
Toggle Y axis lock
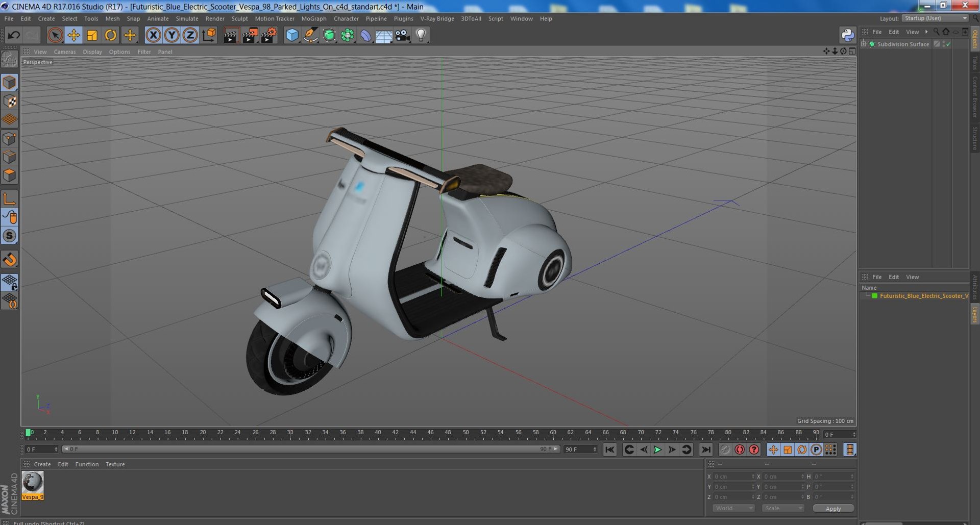tap(172, 35)
